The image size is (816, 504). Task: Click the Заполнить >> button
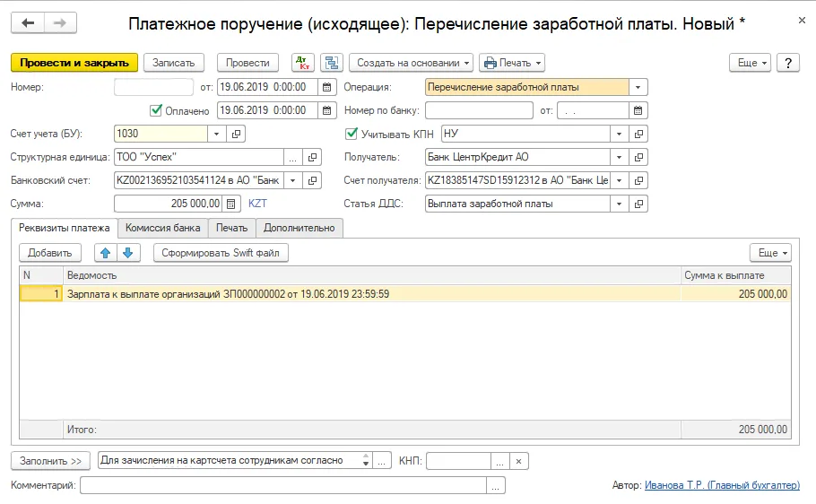pyautogui.click(x=50, y=461)
